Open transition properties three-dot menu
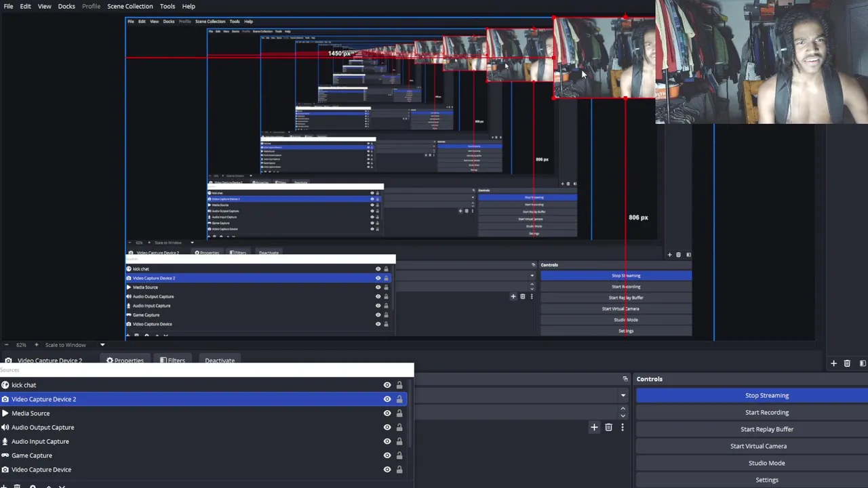Image resolution: width=868 pixels, height=488 pixels. [x=622, y=427]
